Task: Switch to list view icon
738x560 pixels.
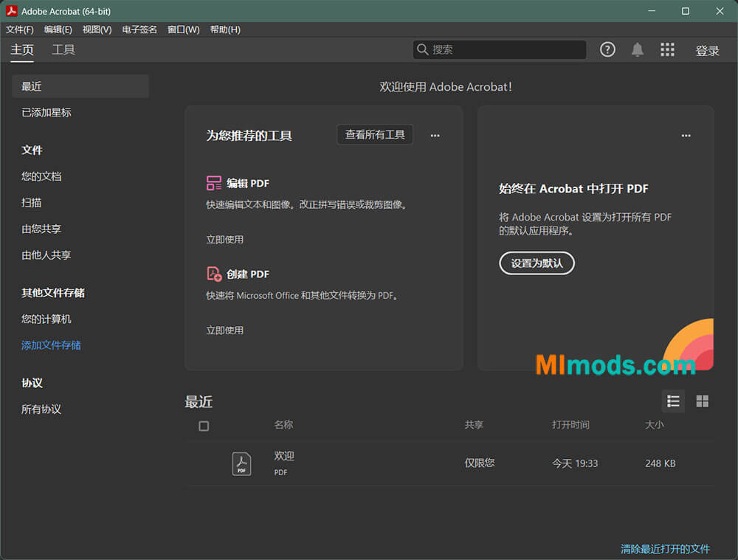Action: [673, 401]
